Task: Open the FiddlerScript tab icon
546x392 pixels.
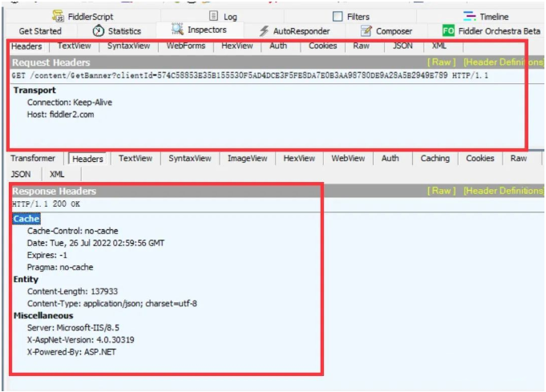Action: 59,16
